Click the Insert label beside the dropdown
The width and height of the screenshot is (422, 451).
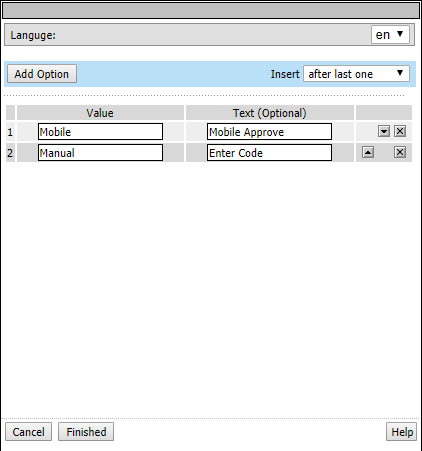point(285,74)
